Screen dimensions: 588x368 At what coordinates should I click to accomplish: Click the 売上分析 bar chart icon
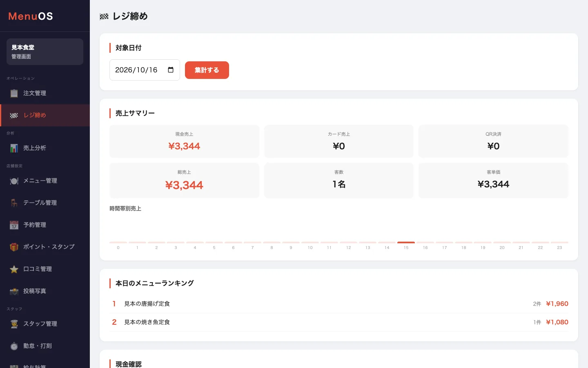(x=14, y=148)
